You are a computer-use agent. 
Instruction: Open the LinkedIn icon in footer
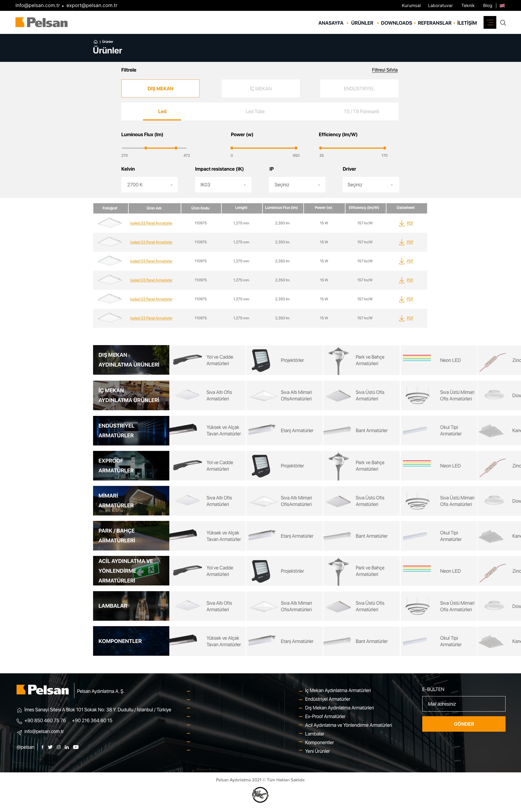[67, 747]
